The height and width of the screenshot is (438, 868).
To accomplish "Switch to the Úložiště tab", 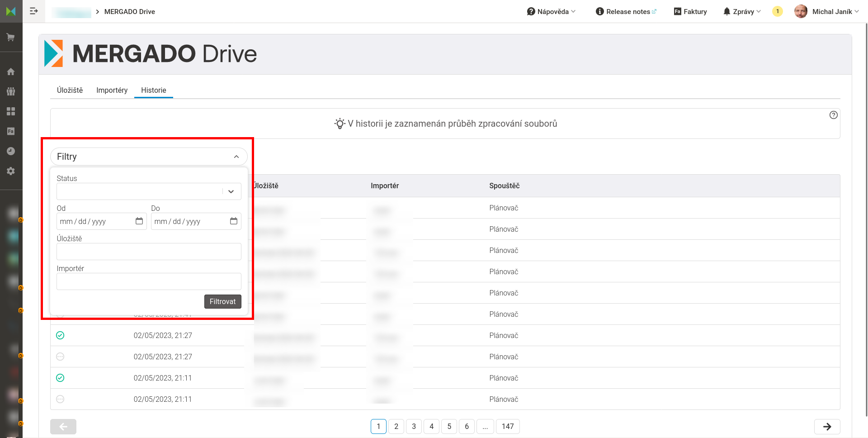I will click(x=70, y=90).
